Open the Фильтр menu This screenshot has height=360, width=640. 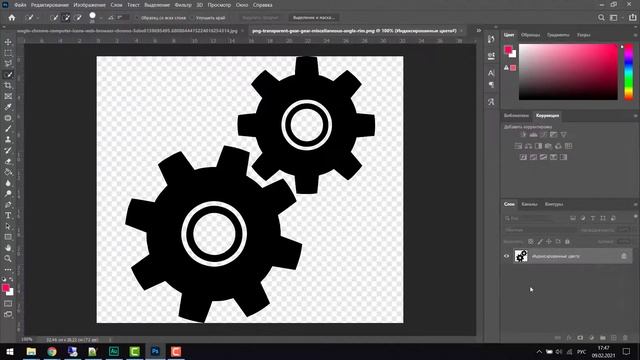pos(183,5)
